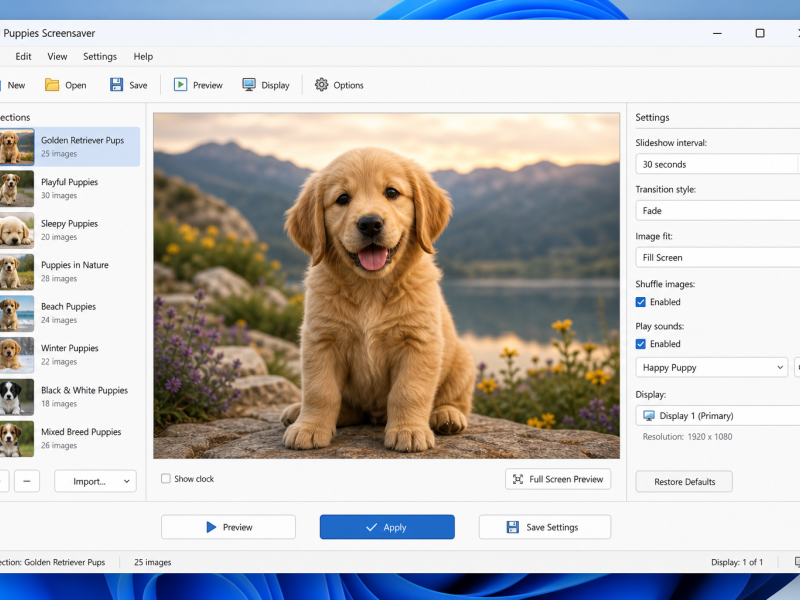This screenshot has height=600, width=800.
Task: Select Golden Retriever Pups thumbnail
Action: click(17, 147)
